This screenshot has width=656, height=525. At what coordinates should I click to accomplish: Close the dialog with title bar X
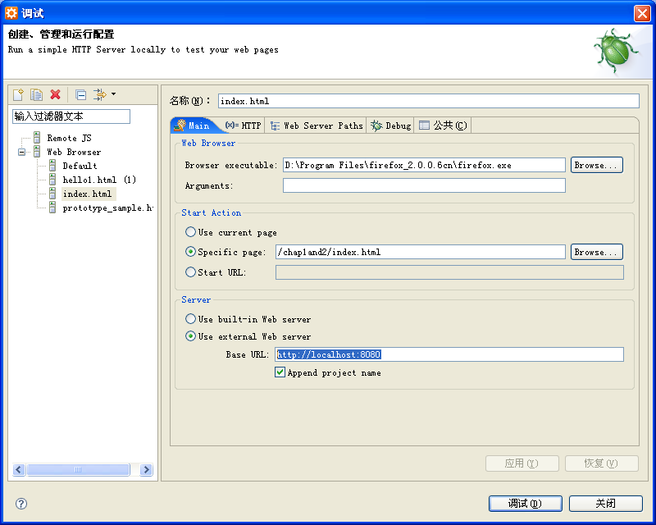[x=642, y=13]
